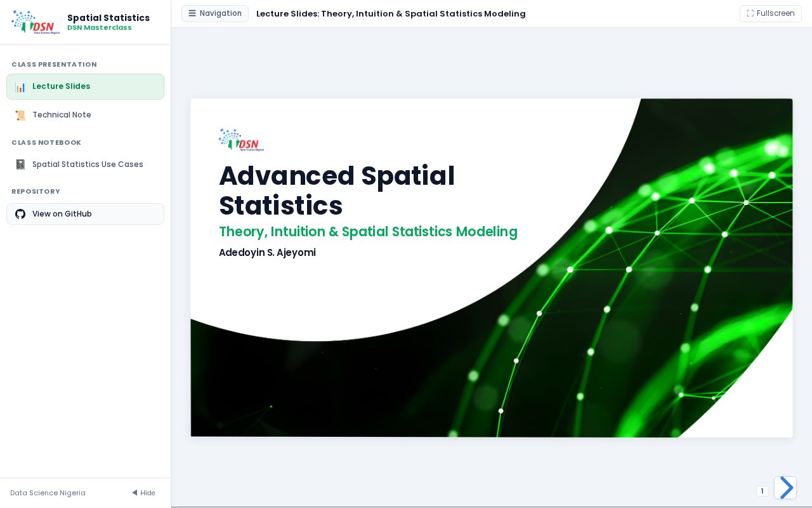Click the hamburger icon on Navigation button
Image resolution: width=812 pixels, height=508 pixels.
(192, 13)
